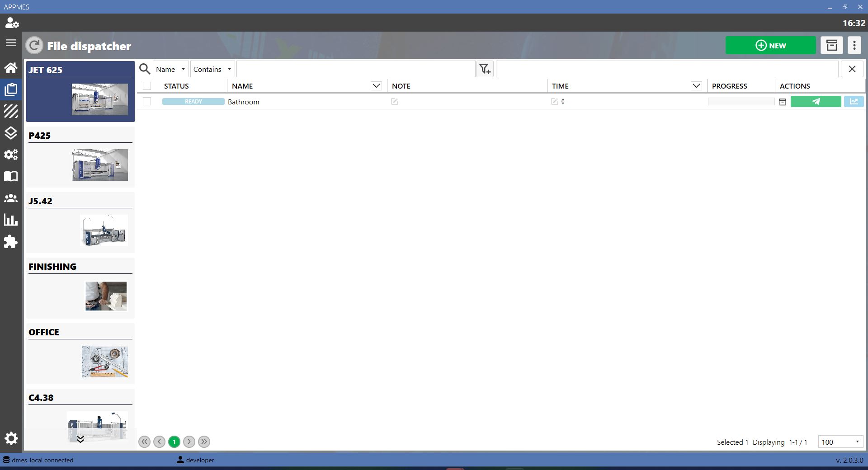Open the double gears sidebar icon
Viewport: 868px width, 470px height.
point(11,155)
